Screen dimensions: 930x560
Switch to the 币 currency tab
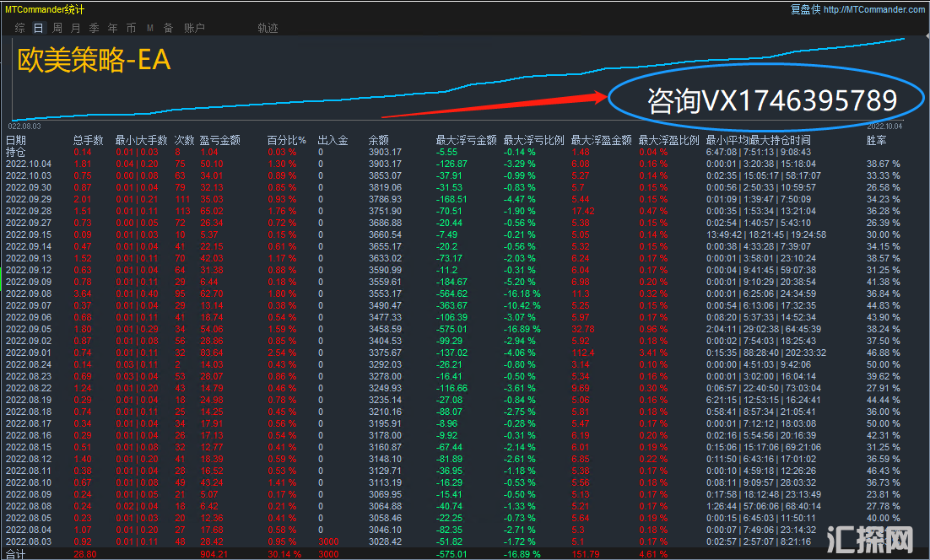(x=131, y=28)
